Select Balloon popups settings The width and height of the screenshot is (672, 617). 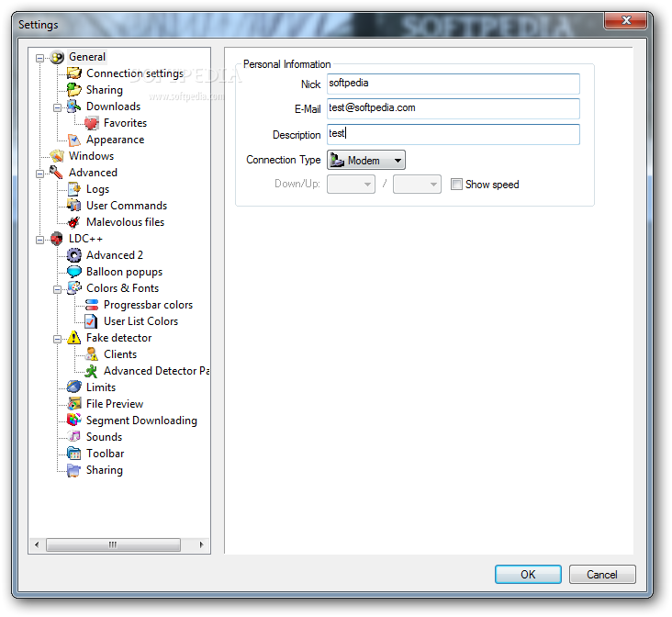pos(124,272)
